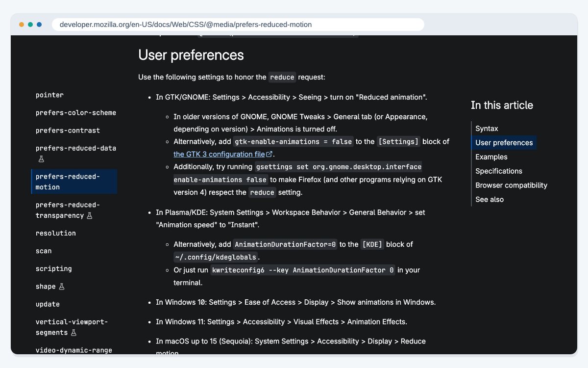Screen dimensions: 588x368
Task: Open prefers-reduced-transparency in the sidebar
Action: (68, 210)
